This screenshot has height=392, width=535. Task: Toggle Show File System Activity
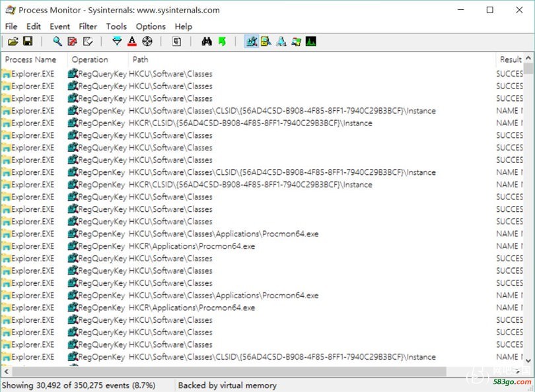point(266,42)
